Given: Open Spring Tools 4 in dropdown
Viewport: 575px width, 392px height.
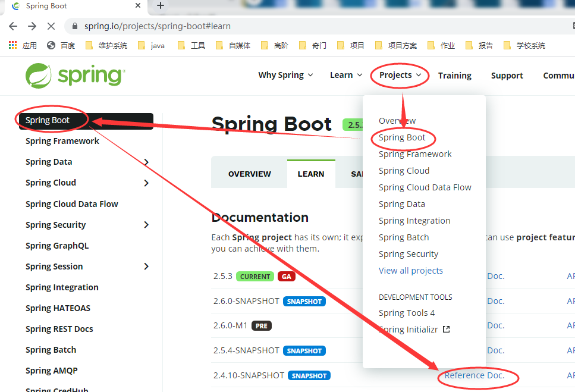Looking at the screenshot, I should (407, 313).
